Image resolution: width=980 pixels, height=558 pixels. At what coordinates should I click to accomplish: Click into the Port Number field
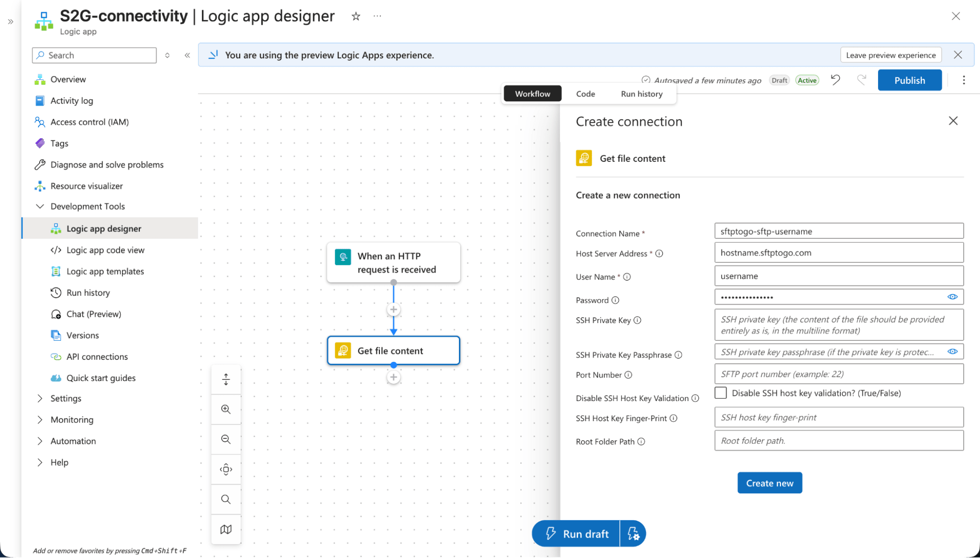839,374
